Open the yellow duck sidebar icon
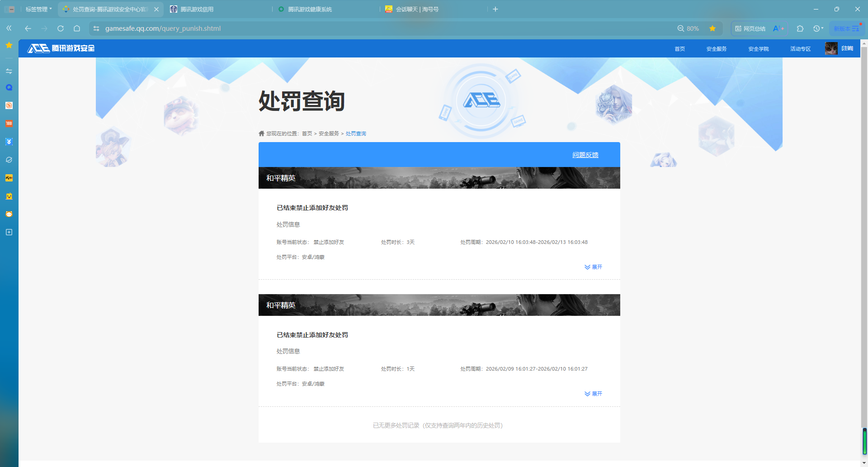Image resolution: width=868 pixels, height=467 pixels. (x=9, y=196)
